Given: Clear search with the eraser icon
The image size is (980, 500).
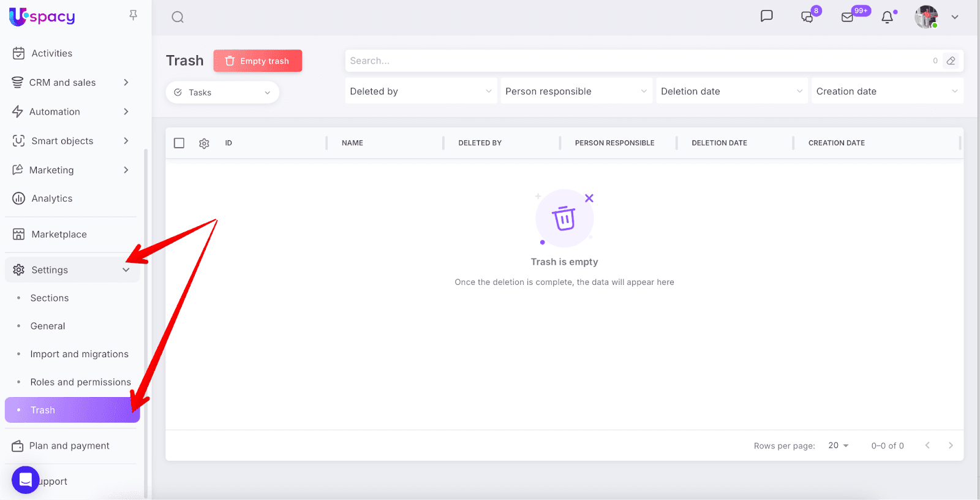Looking at the screenshot, I should [951, 61].
